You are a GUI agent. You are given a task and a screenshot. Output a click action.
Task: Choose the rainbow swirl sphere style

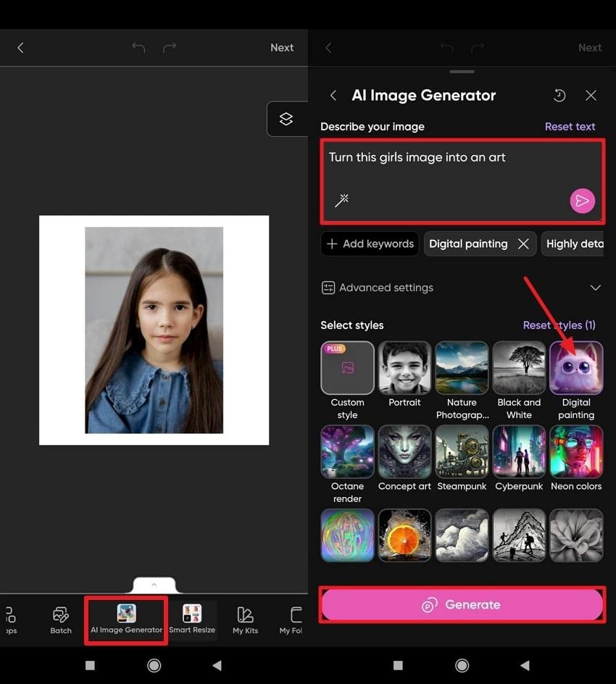(x=347, y=535)
